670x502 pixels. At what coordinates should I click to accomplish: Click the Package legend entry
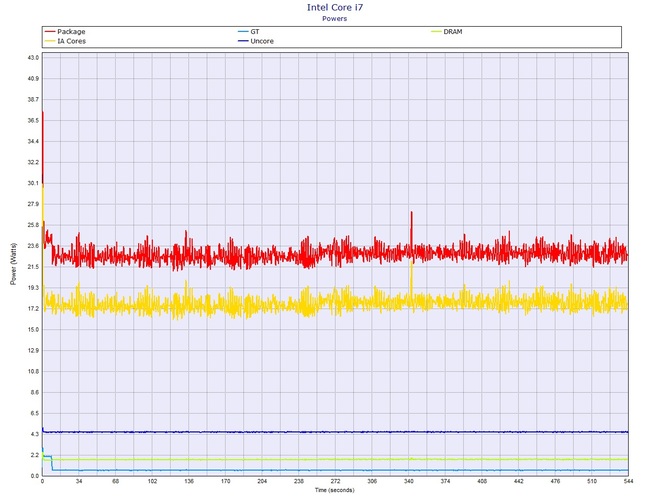[x=65, y=32]
